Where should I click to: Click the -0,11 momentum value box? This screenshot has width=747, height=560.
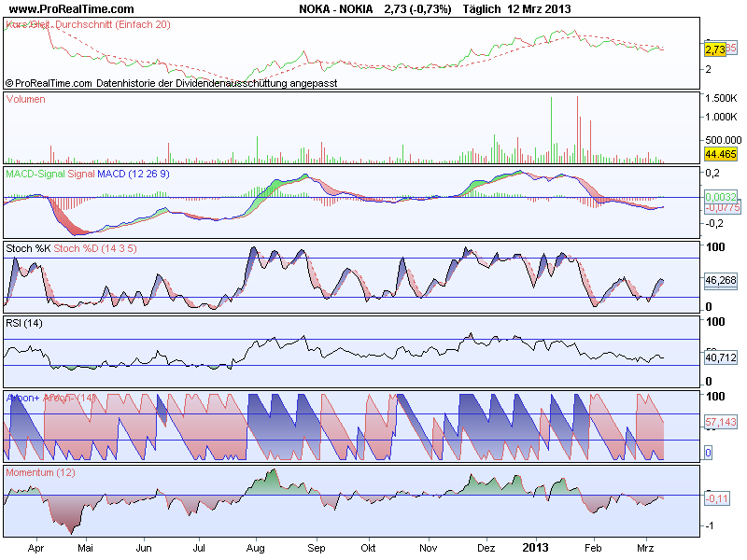tap(717, 498)
